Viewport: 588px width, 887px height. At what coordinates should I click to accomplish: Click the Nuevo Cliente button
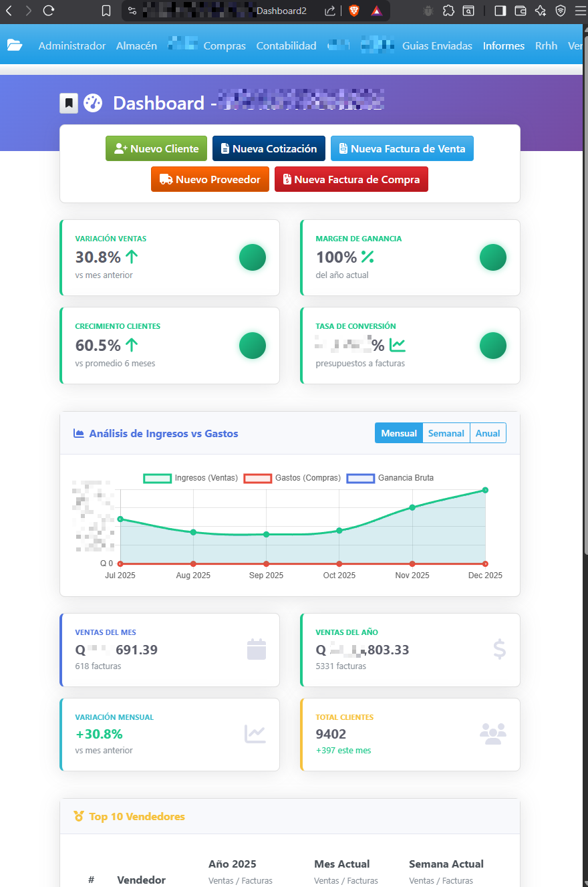click(x=156, y=148)
